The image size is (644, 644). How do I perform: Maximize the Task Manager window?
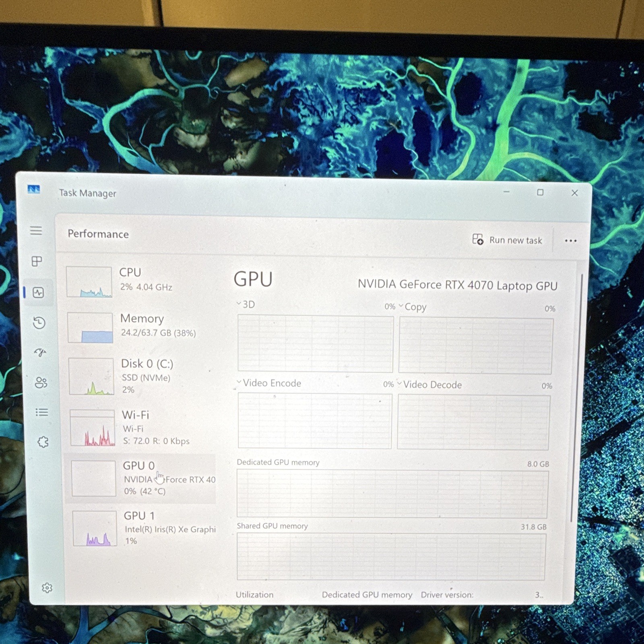tap(540, 192)
